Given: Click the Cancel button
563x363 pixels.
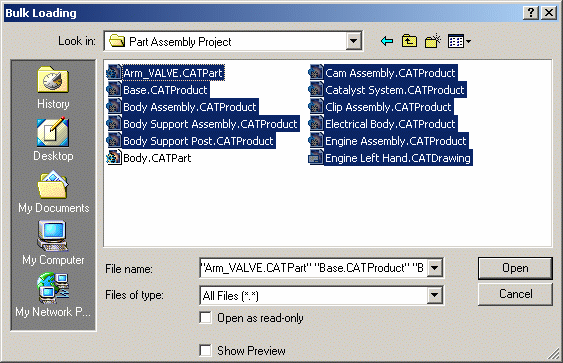Looking at the screenshot, I should (515, 294).
